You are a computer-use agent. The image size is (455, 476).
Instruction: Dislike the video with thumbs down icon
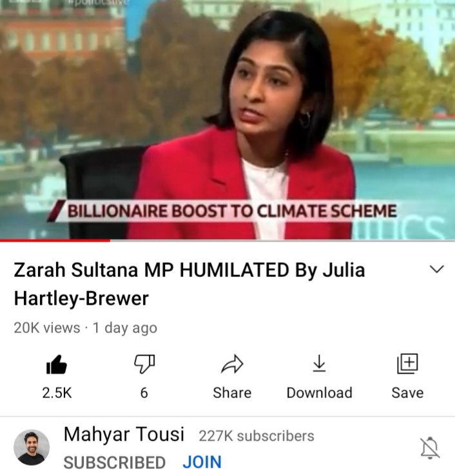click(144, 364)
